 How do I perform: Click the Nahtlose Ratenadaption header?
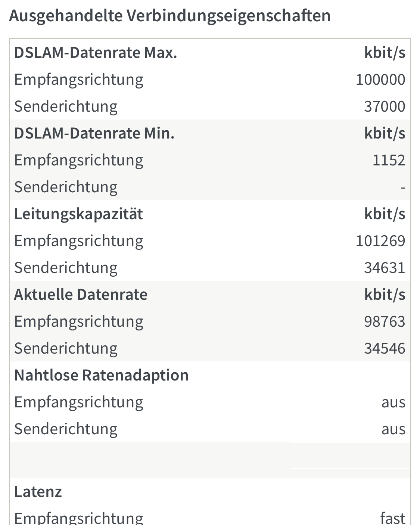pos(101,375)
